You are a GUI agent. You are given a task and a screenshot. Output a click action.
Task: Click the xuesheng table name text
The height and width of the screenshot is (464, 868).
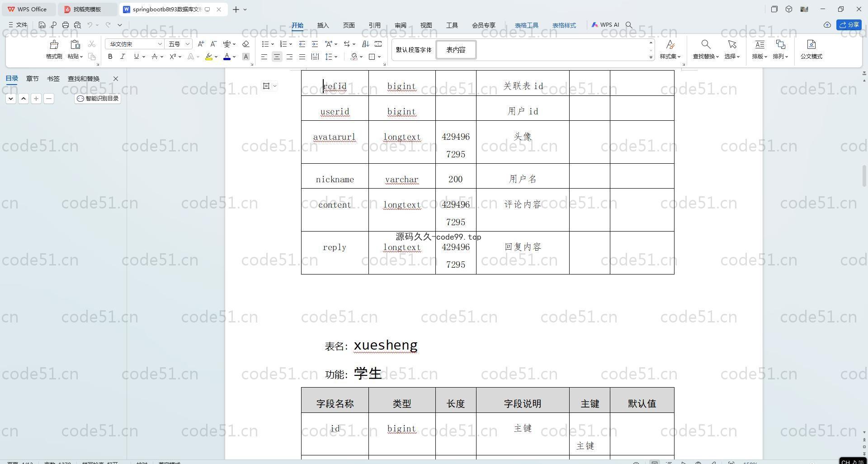(385, 345)
